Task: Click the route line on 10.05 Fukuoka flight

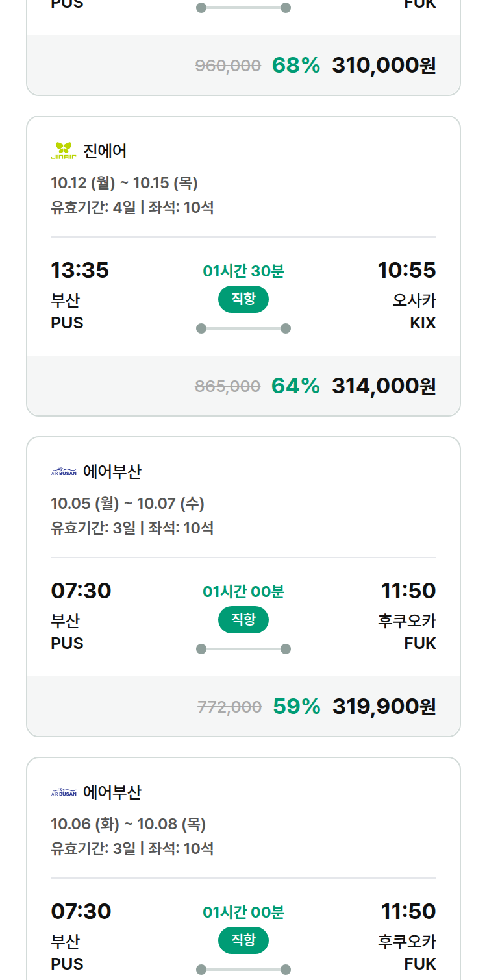Action: (x=243, y=649)
